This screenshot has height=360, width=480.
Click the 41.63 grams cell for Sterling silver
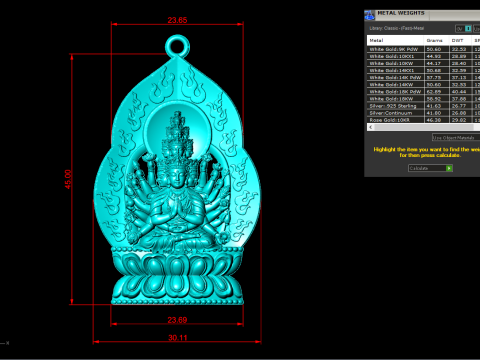click(436, 106)
